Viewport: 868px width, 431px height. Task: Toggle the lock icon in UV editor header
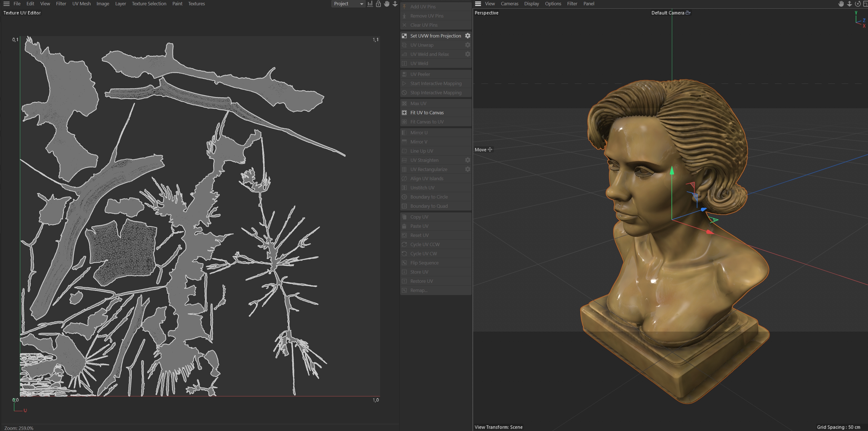378,4
